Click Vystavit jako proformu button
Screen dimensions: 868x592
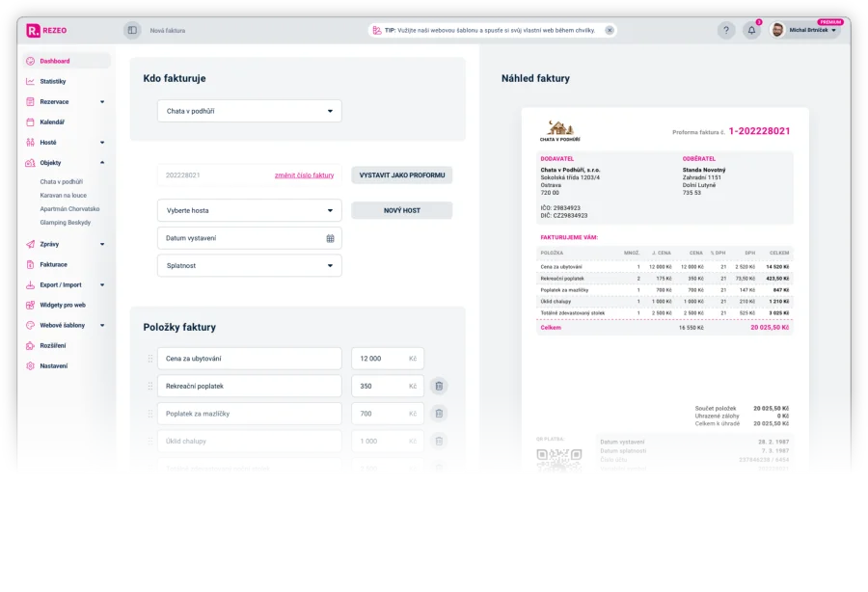click(402, 175)
